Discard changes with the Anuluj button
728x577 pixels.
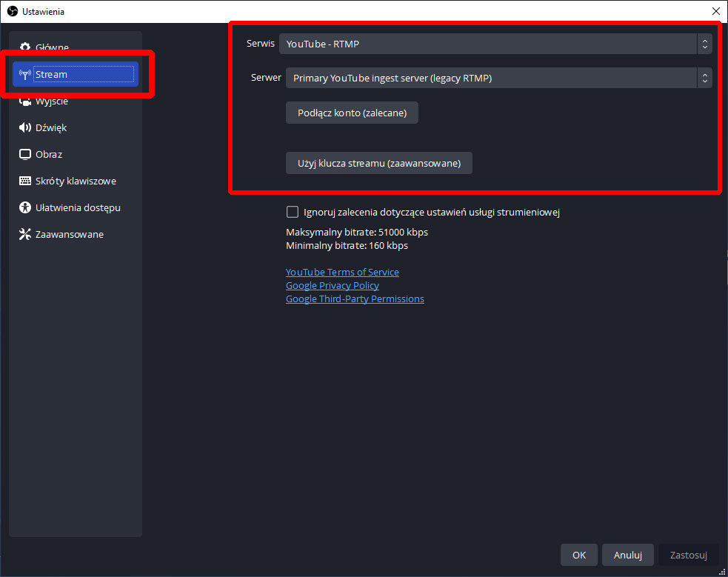pyautogui.click(x=627, y=555)
